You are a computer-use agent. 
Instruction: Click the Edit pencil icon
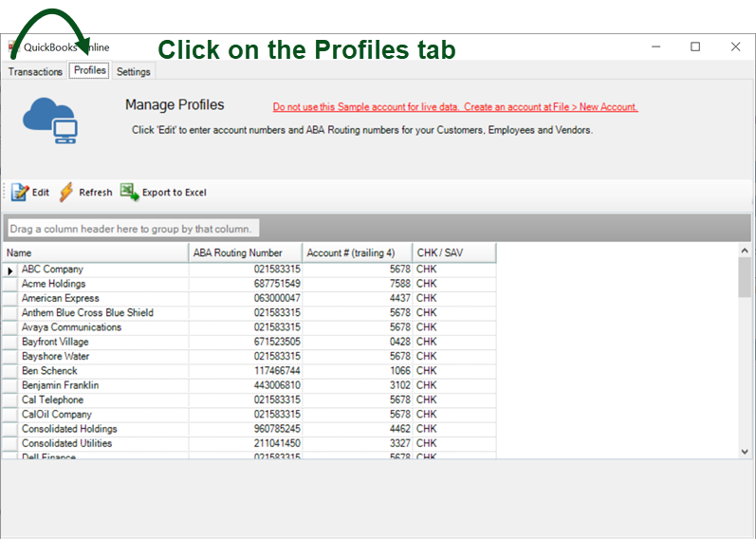coord(20,192)
